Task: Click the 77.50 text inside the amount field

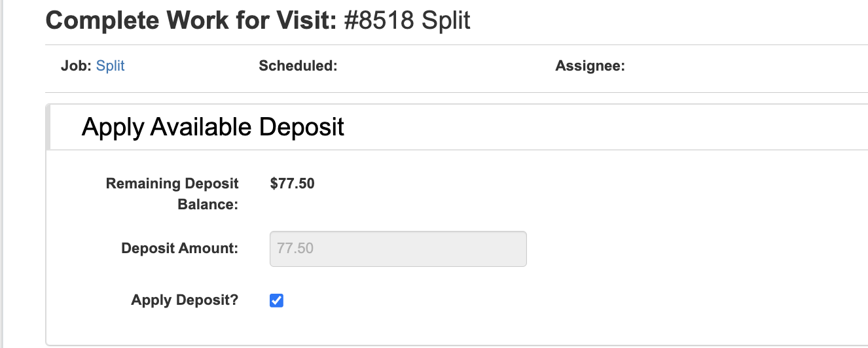Action: [x=295, y=249]
